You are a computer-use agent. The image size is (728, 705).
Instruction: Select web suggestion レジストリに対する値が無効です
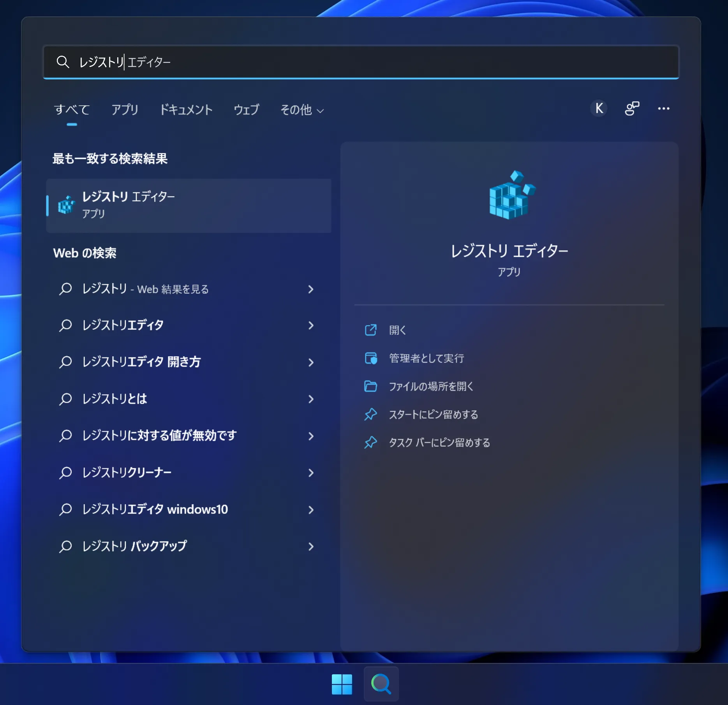159,435
